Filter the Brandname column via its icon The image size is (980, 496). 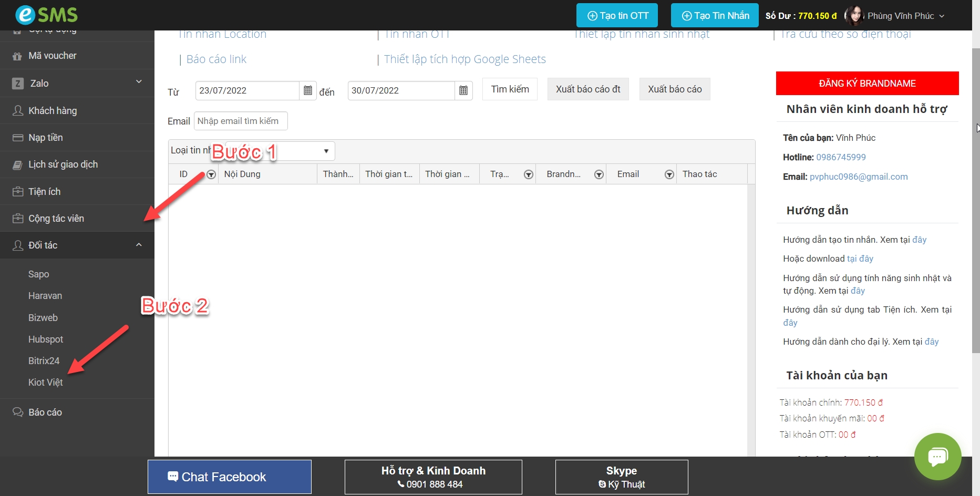[599, 174]
